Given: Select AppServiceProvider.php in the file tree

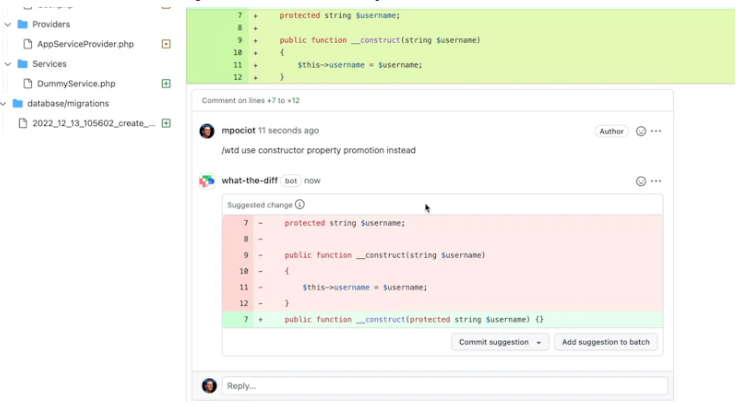Looking at the screenshot, I should (85, 44).
